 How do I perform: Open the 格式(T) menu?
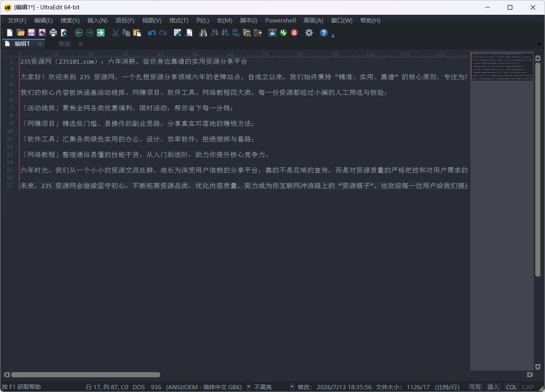click(179, 21)
